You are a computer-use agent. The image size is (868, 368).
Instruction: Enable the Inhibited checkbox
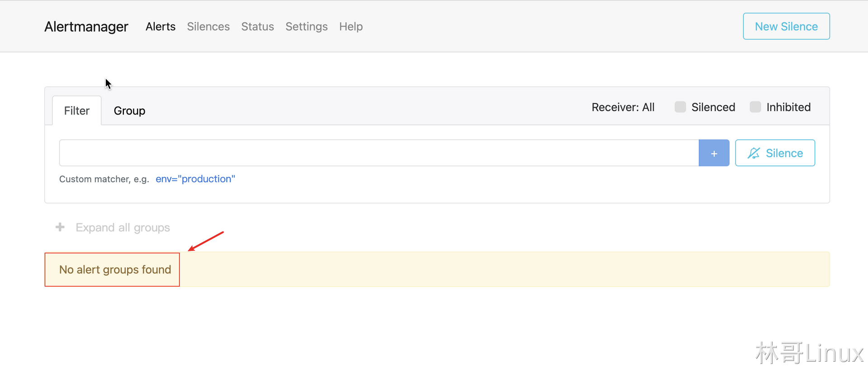tap(755, 107)
